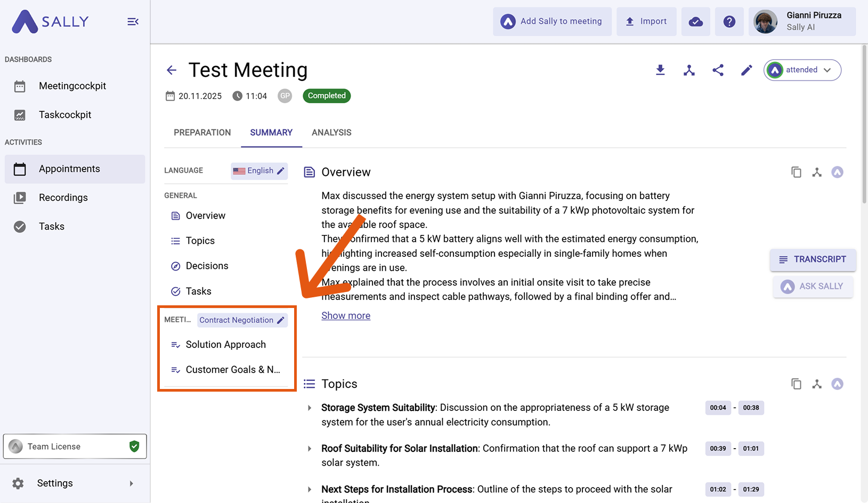Jump to the 00:04 timestamp marker
The width and height of the screenshot is (868, 503).
(718, 408)
